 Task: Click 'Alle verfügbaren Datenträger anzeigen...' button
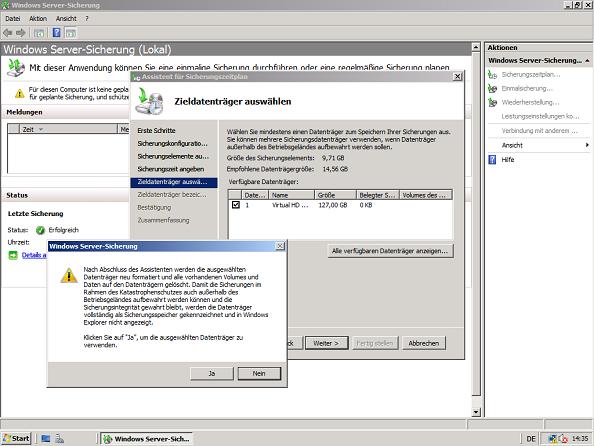point(390,251)
